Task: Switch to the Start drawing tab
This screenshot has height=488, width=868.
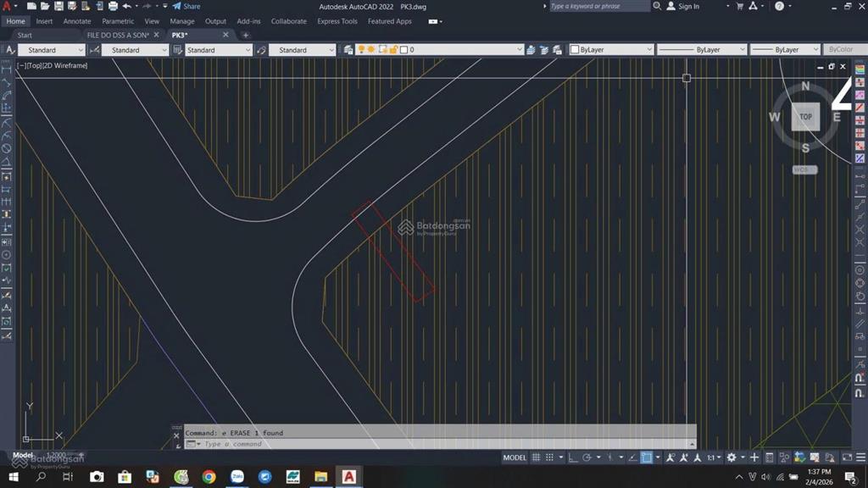Action: coord(25,36)
